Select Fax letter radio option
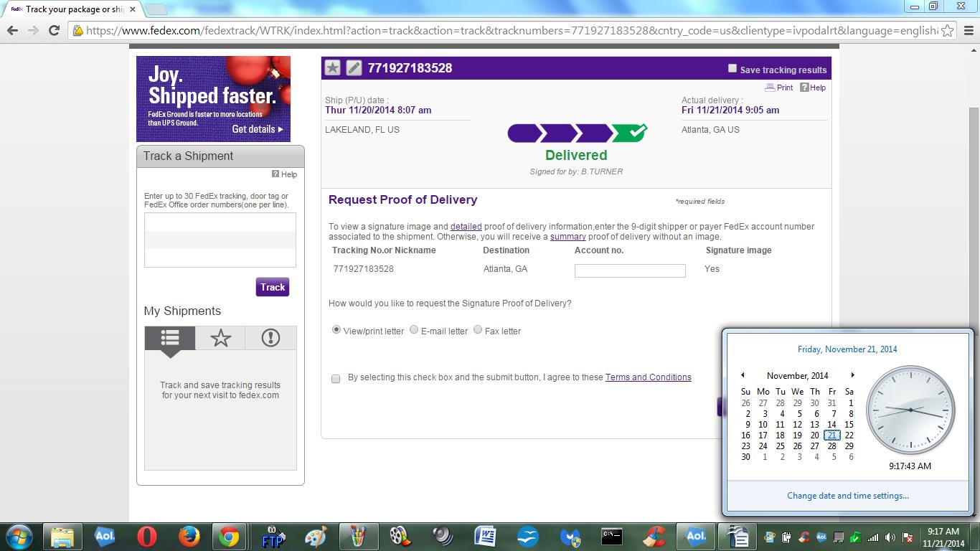This screenshot has width=980, height=551. (x=478, y=330)
